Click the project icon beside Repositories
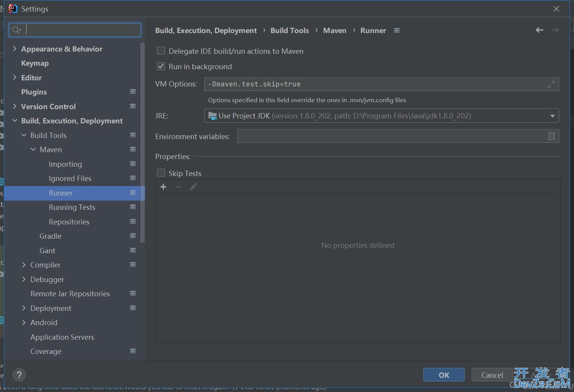Image resolution: width=574 pixels, height=392 pixels. pos(133,222)
